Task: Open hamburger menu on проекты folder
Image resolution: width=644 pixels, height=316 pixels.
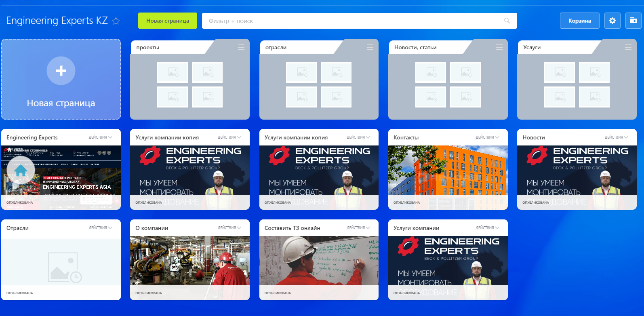Action: [241, 47]
